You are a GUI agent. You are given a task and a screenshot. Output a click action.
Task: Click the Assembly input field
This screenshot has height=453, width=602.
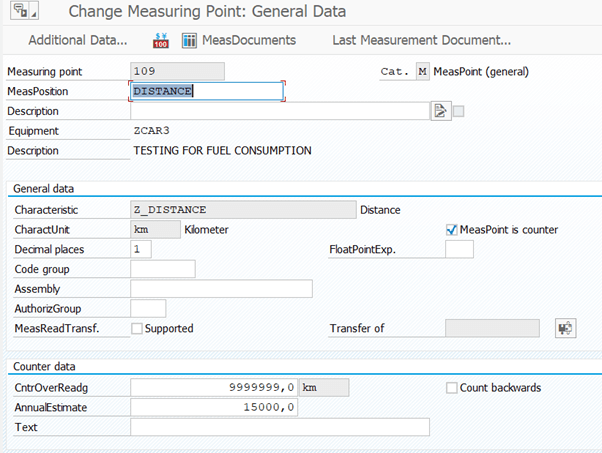pyautogui.click(x=222, y=289)
